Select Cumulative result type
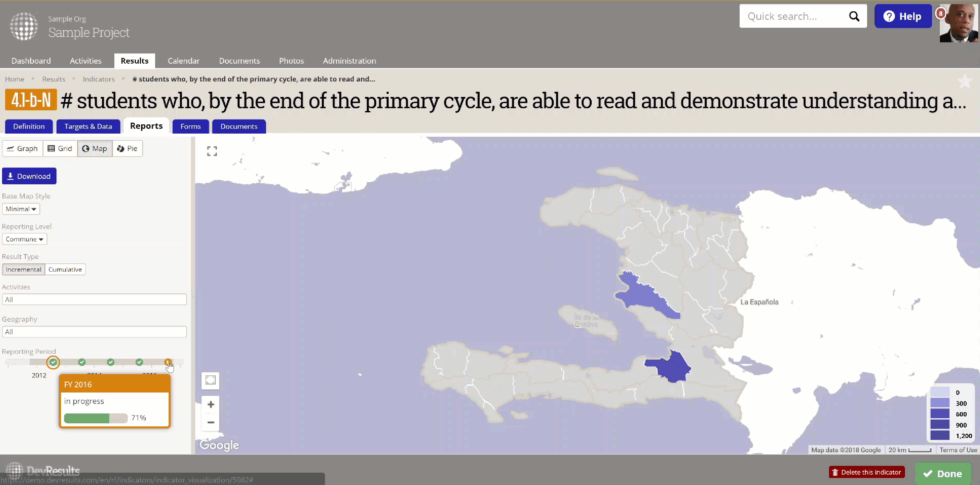This screenshot has height=485, width=980. [x=65, y=270]
